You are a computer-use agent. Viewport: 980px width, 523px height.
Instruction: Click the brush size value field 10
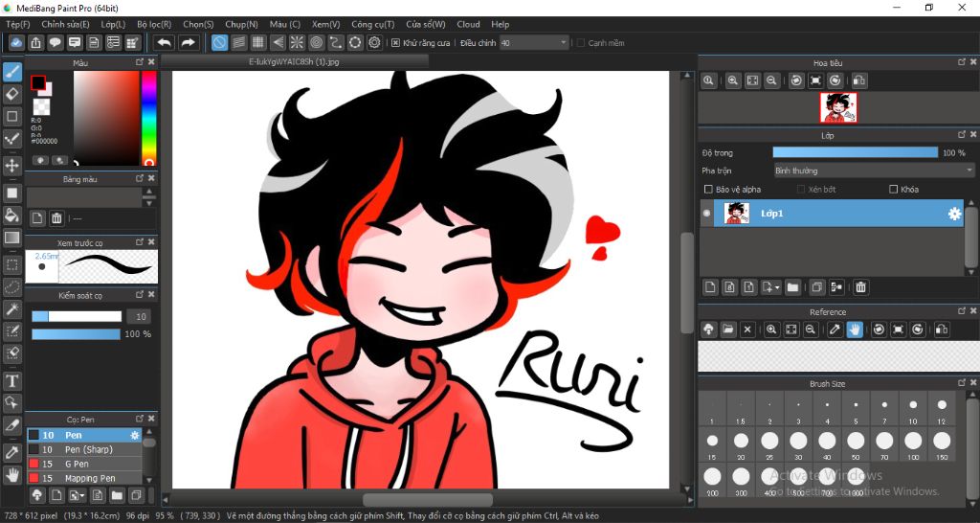138,316
